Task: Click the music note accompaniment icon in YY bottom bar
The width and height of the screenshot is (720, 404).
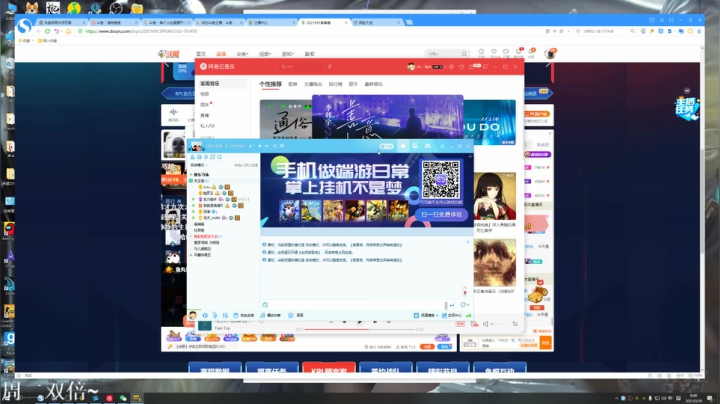Action: pos(263,315)
